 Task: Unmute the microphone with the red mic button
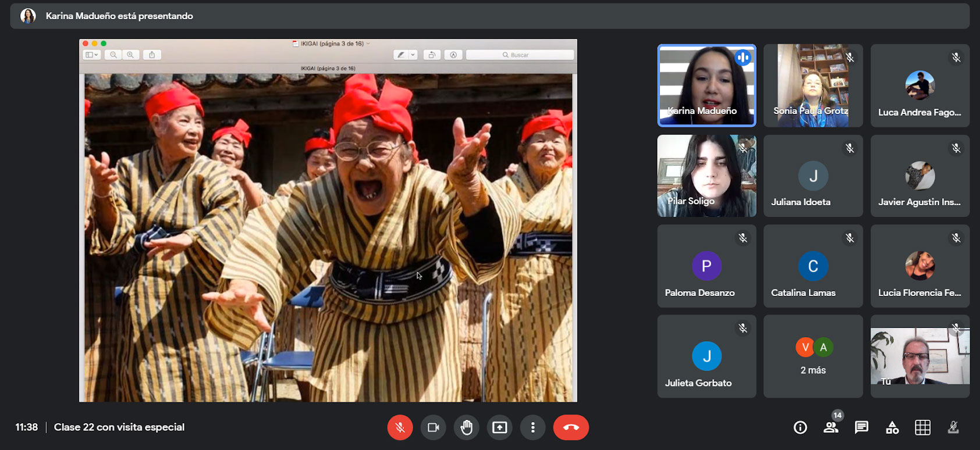pos(400,427)
